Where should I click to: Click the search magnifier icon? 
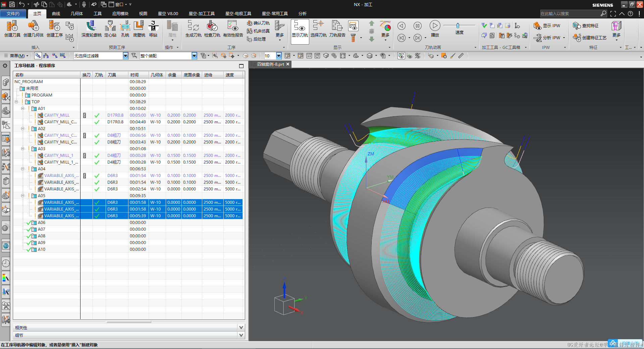pos(603,13)
